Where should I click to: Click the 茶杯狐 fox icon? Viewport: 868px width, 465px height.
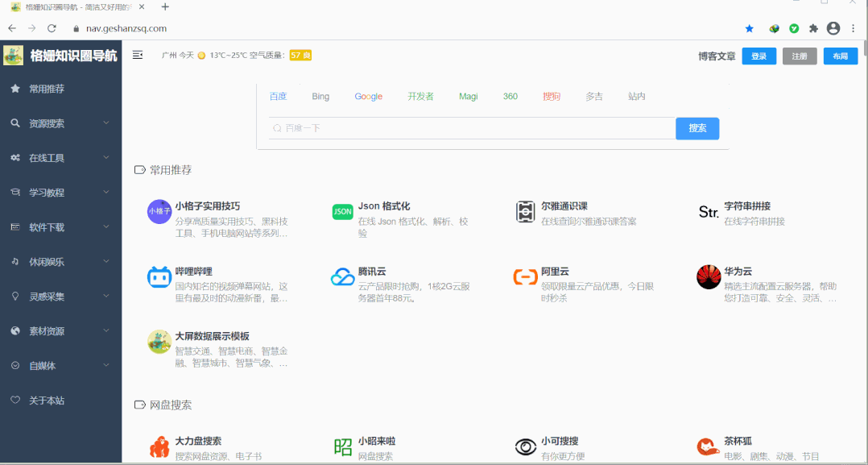[709, 446]
